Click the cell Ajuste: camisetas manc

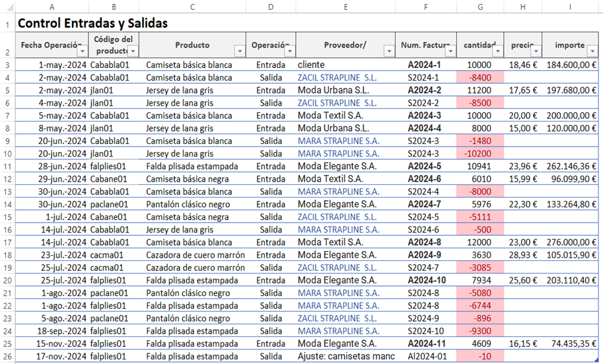345,357
